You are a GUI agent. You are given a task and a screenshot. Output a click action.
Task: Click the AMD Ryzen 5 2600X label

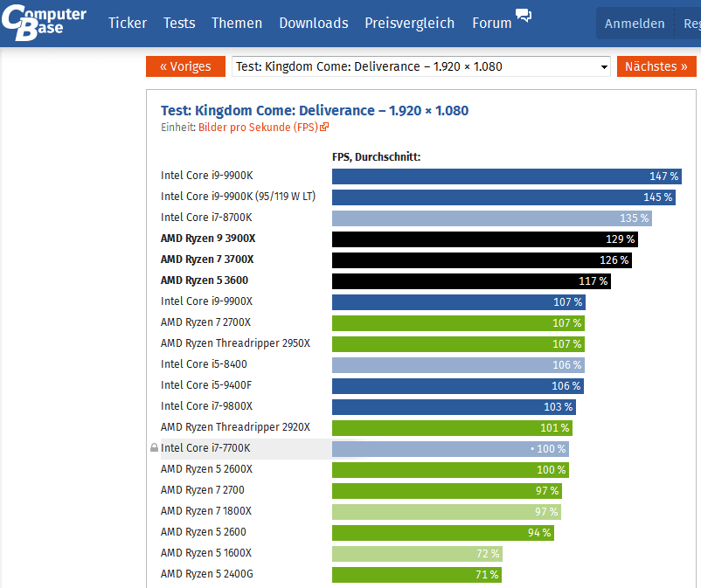point(206,469)
